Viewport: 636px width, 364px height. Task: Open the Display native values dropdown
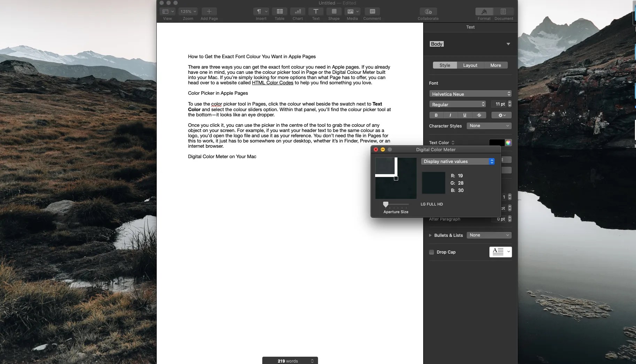(458, 161)
